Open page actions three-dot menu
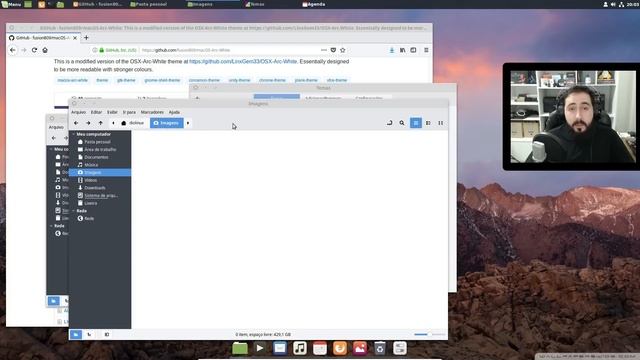The image size is (640, 360). tap(324, 50)
